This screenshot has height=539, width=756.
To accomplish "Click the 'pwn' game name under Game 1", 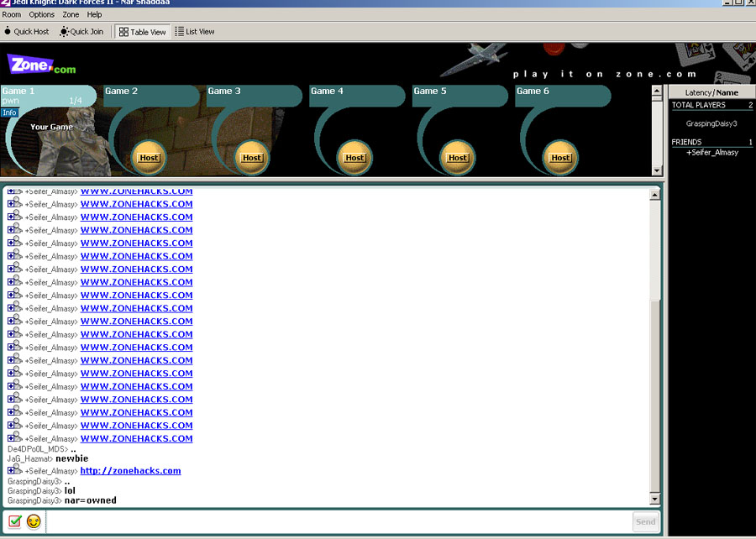I will tap(10, 101).
